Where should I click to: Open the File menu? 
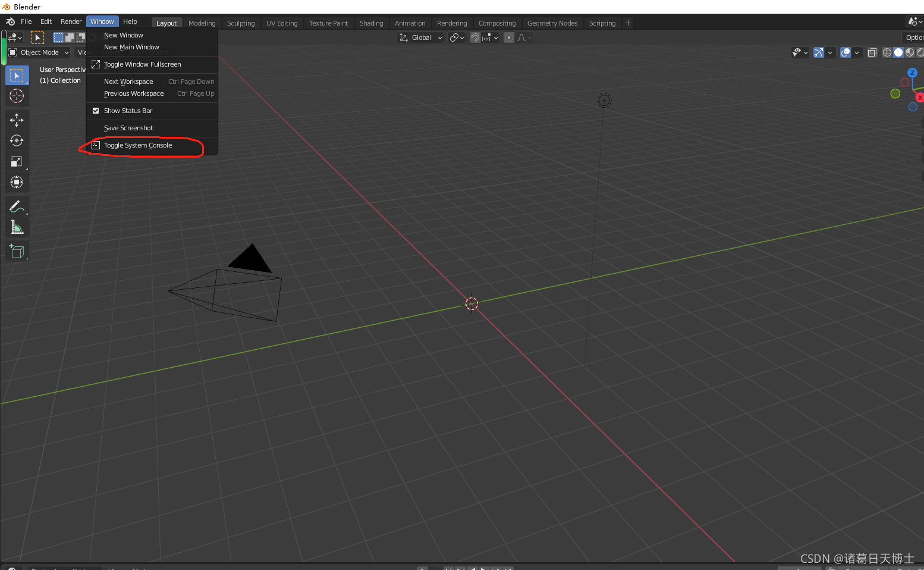point(27,21)
